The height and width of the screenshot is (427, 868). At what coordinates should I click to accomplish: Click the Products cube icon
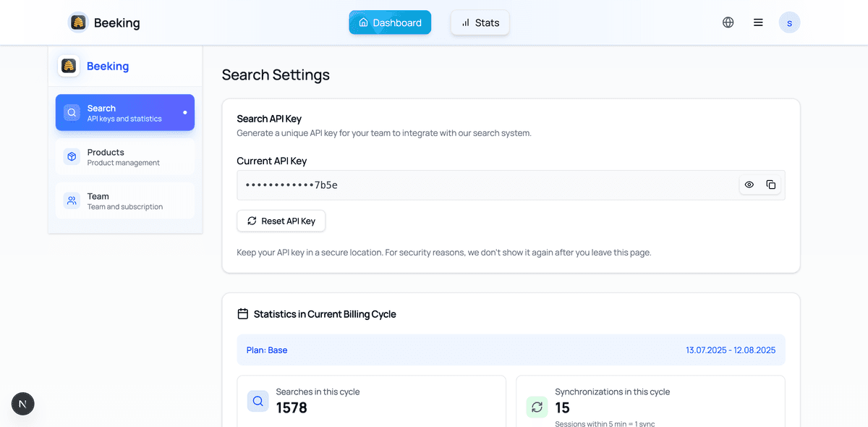click(x=72, y=157)
